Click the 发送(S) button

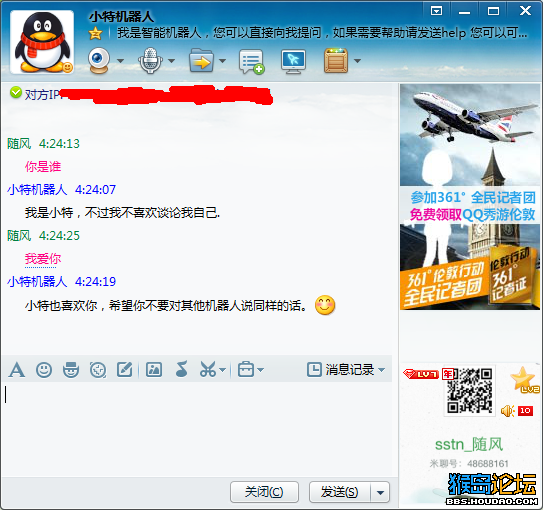[339, 492]
